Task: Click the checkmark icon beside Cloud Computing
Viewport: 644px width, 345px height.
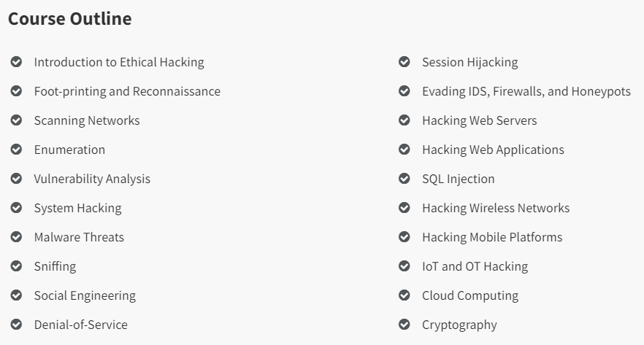Action: tap(405, 295)
